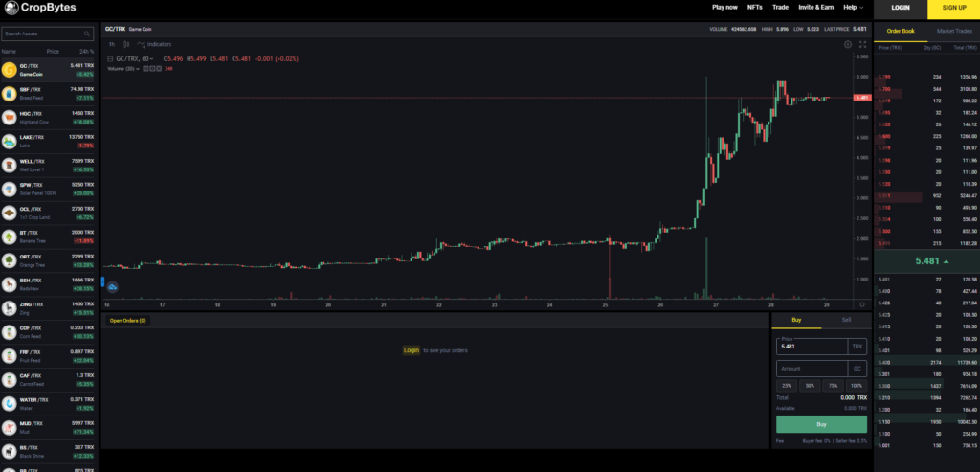Open the 1h timeframe selector
This screenshot has width=980, height=472.
112,44
